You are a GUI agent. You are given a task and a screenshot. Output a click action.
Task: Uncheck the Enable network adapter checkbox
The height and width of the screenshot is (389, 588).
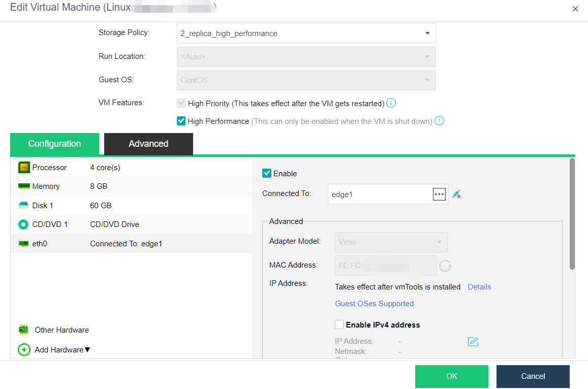point(267,173)
